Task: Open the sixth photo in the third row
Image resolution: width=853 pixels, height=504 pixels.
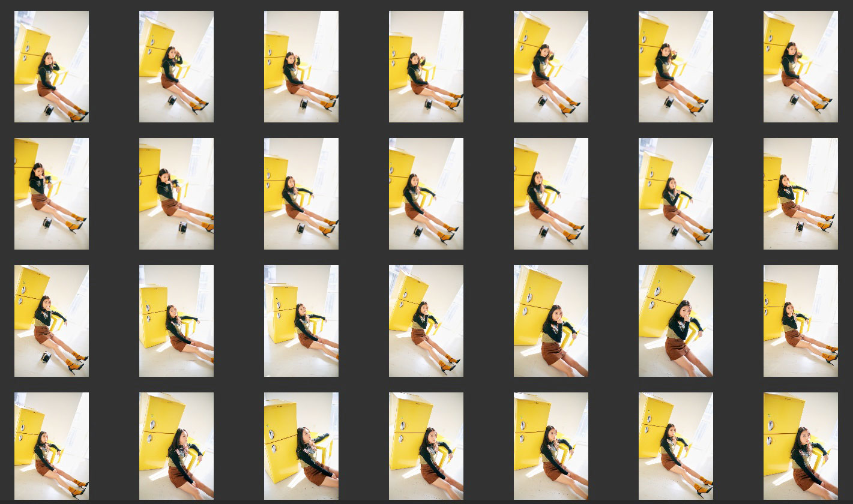Action: [676, 321]
